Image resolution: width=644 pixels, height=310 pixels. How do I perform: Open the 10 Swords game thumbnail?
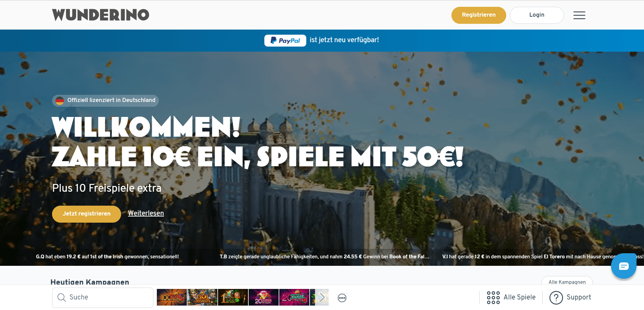(x=202, y=297)
